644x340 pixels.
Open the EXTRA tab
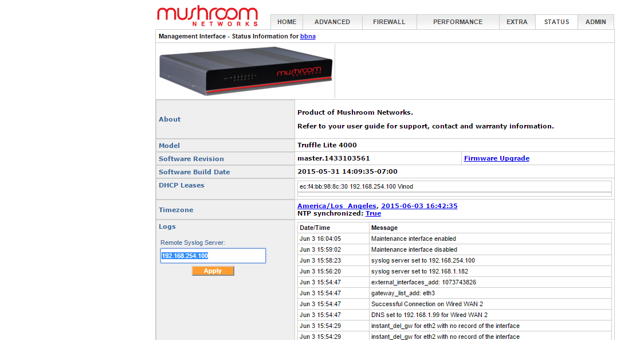[517, 22]
